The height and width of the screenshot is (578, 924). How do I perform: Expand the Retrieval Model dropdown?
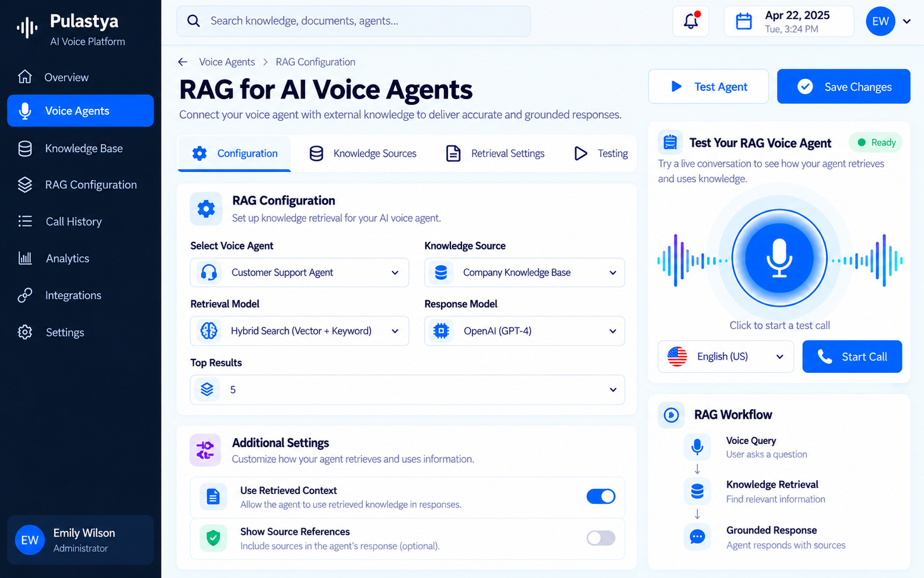pos(299,331)
